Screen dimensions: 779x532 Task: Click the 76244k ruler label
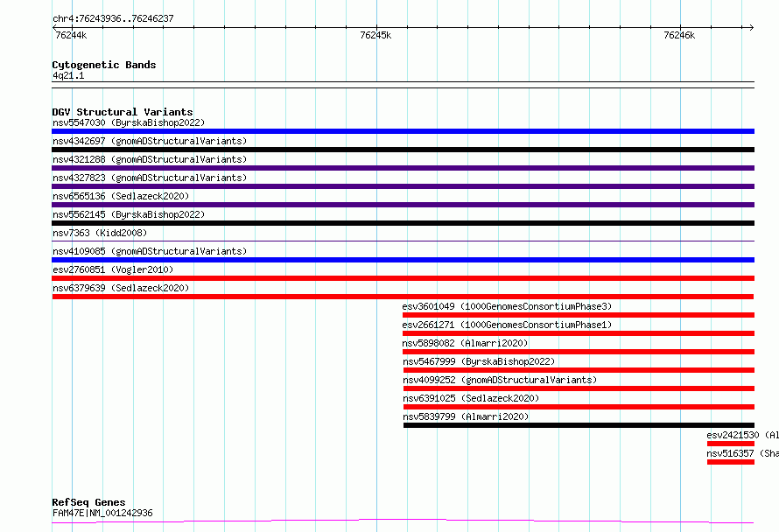71,35
